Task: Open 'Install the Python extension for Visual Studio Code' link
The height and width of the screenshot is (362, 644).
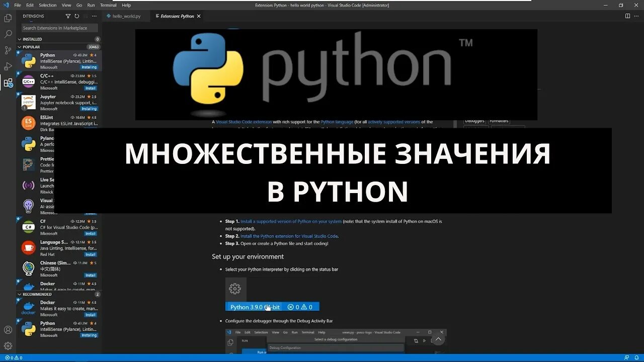Action: [x=289, y=236]
